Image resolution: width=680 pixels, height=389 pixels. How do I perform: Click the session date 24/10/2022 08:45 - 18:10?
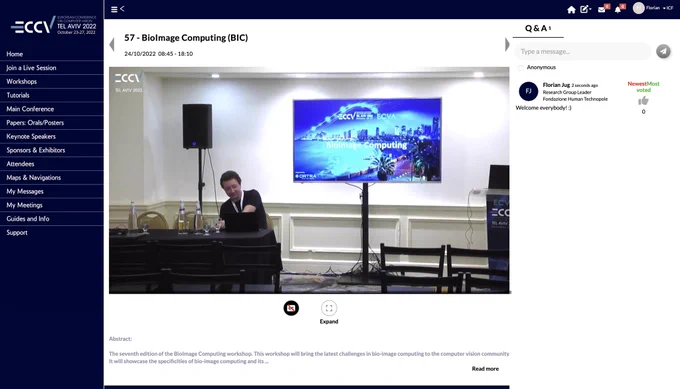click(159, 54)
